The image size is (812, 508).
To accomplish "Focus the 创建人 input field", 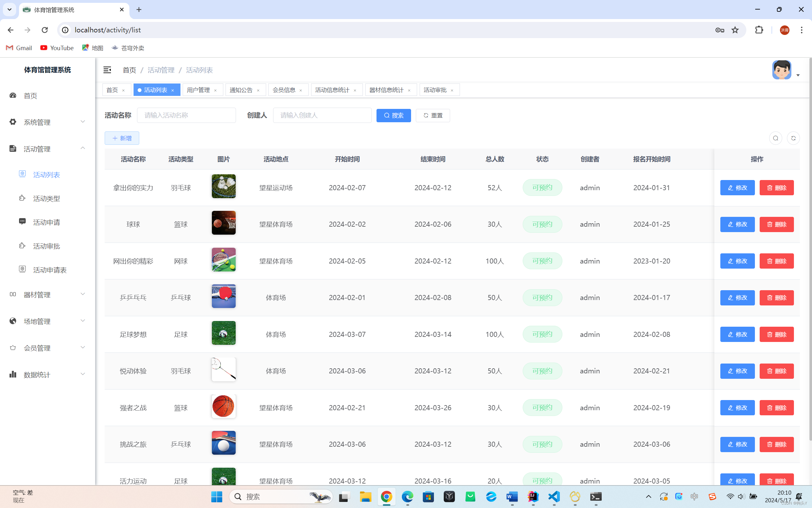I will pos(322,115).
